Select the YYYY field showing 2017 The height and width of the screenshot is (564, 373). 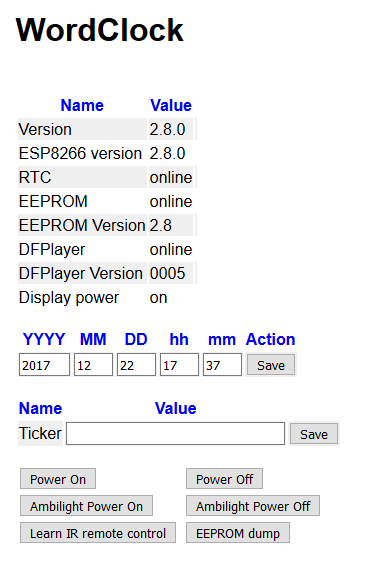click(44, 365)
